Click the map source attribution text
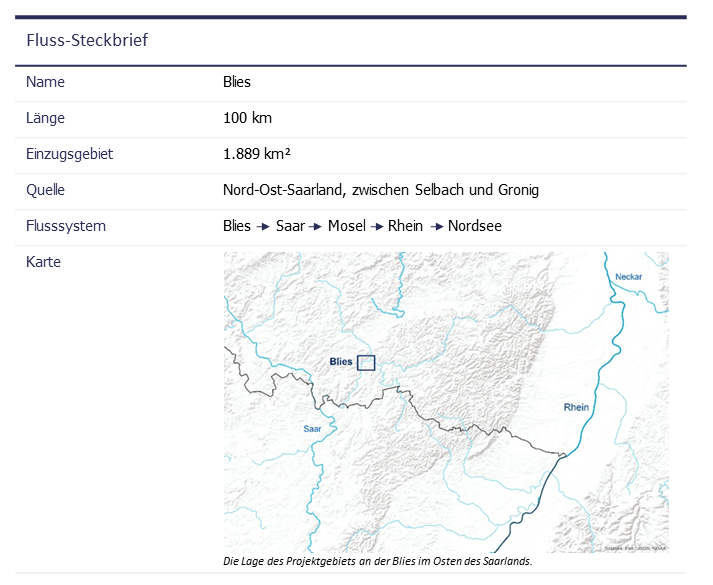713x585 pixels. tap(636, 549)
